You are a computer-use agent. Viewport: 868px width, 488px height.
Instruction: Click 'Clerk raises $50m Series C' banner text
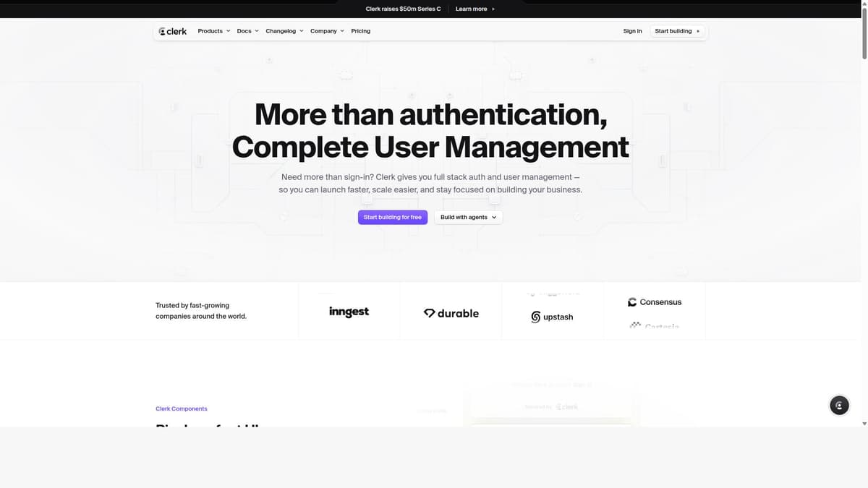[403, 9]
